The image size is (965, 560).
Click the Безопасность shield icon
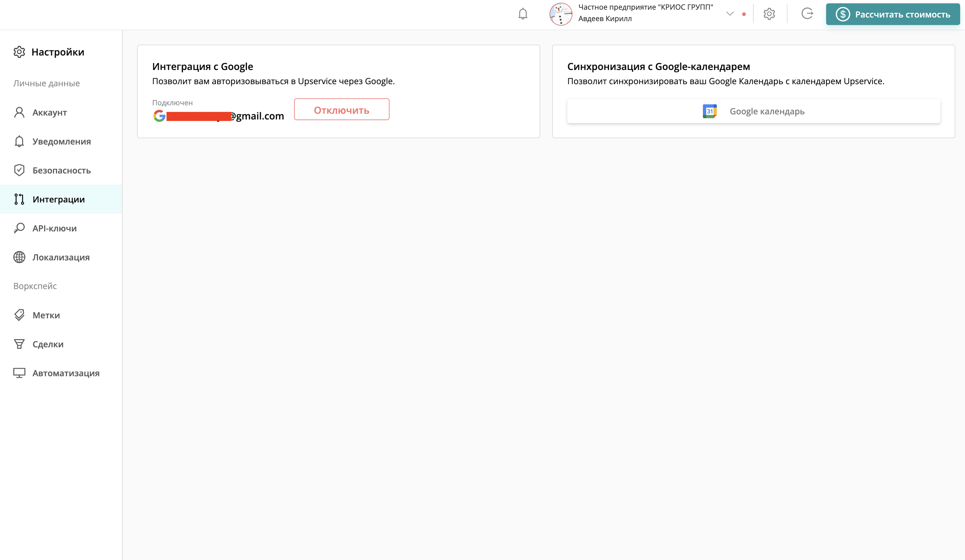click(19, 170)
